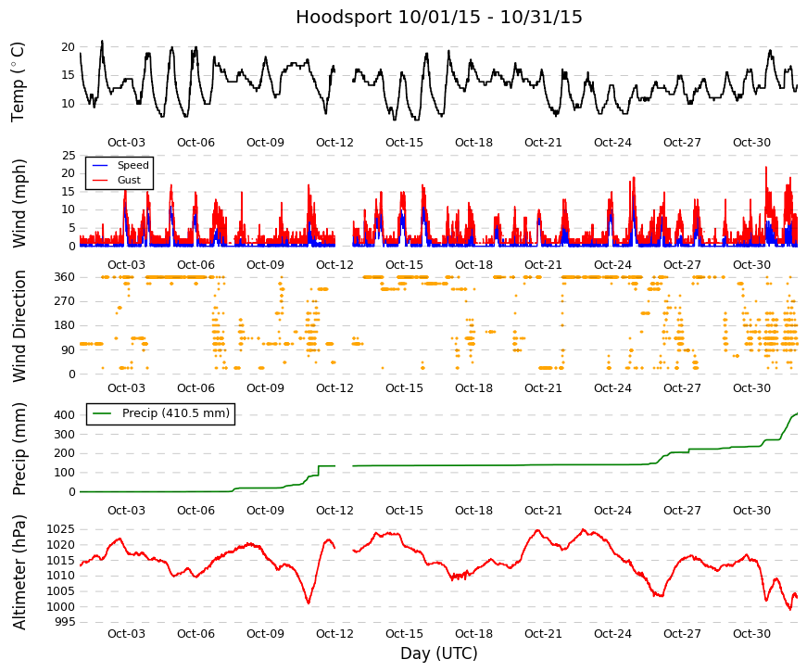Viewport: 807px width, 672px height.
Task: Click the Altimeter (hPa) y-axis label
Action: click(18, 573)
